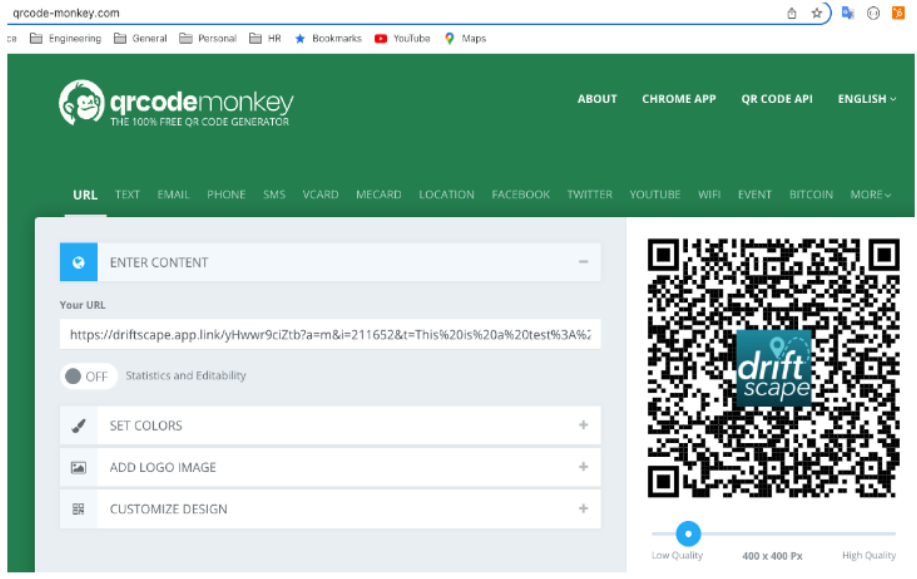Click the paintbrush icon for Set Colors
Screen dimensions: 917x579
click(78, 426)
